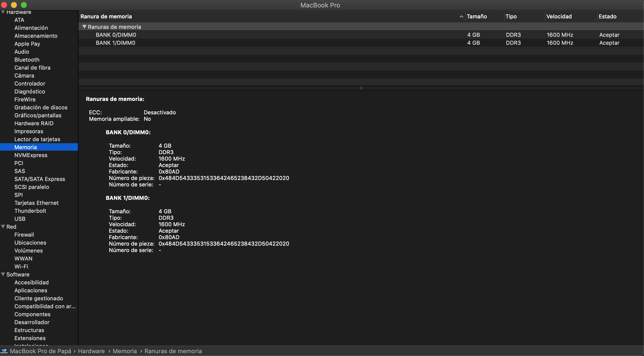
Task: Collapse the Software section triangle
Action: click(3, 274)
